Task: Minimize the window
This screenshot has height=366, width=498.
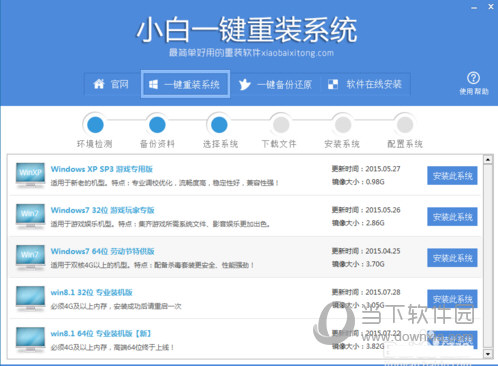Action: (x=474, y=7)
